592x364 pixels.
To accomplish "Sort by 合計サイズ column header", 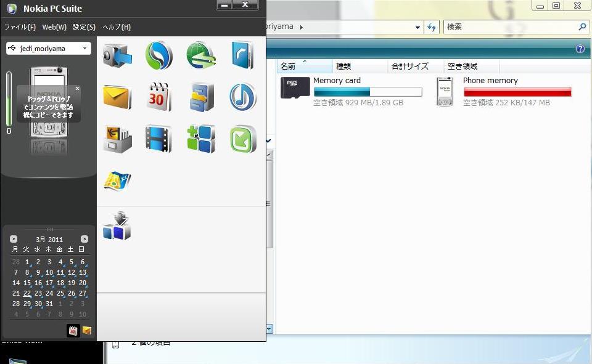I will (x=416, y=66).
